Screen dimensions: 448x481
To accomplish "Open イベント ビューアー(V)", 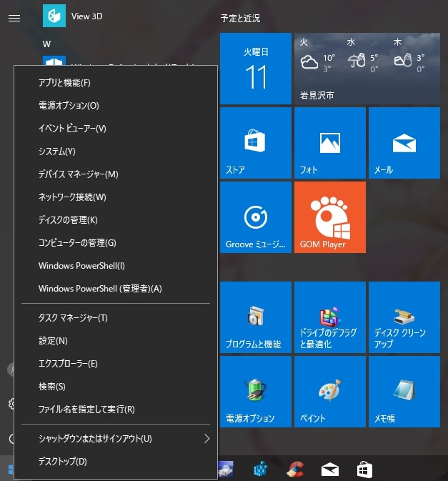I will pos(116,129).
